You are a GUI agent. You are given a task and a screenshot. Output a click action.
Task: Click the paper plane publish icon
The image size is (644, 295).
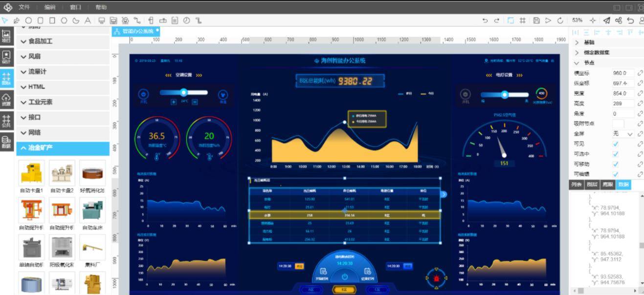(x=607, y=21)
